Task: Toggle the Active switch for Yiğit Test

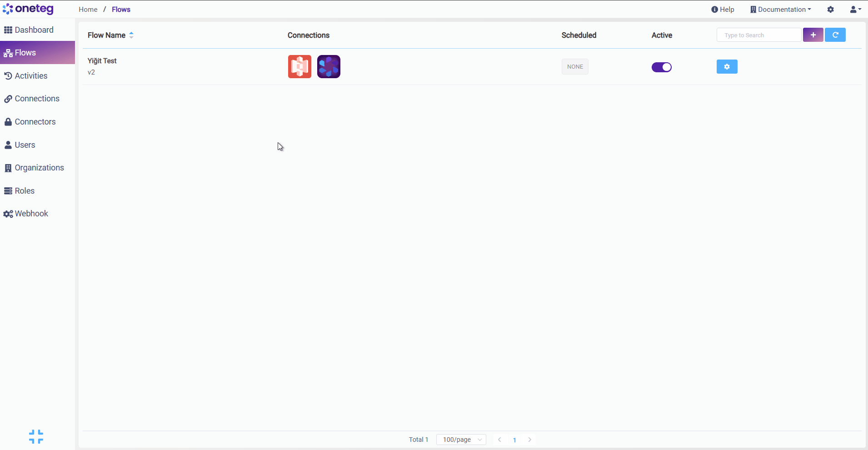Action: click(x=661, y=67)
